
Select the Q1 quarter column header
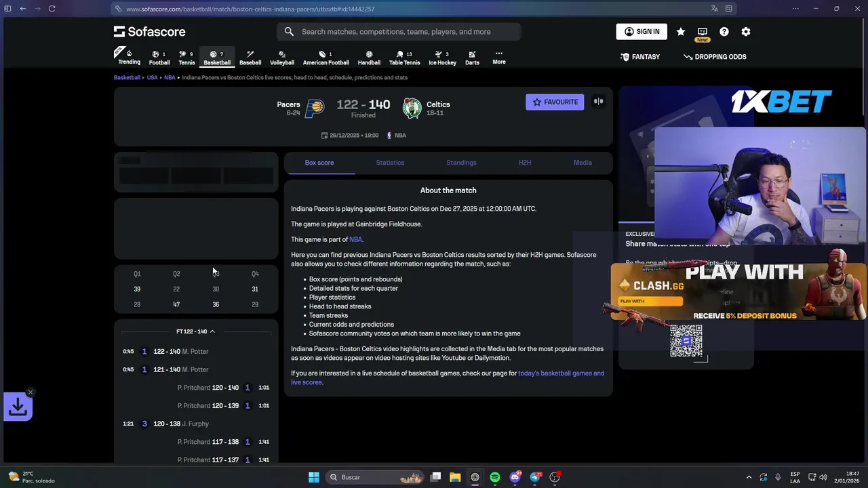pyautogui.click(x=137, y=274)
